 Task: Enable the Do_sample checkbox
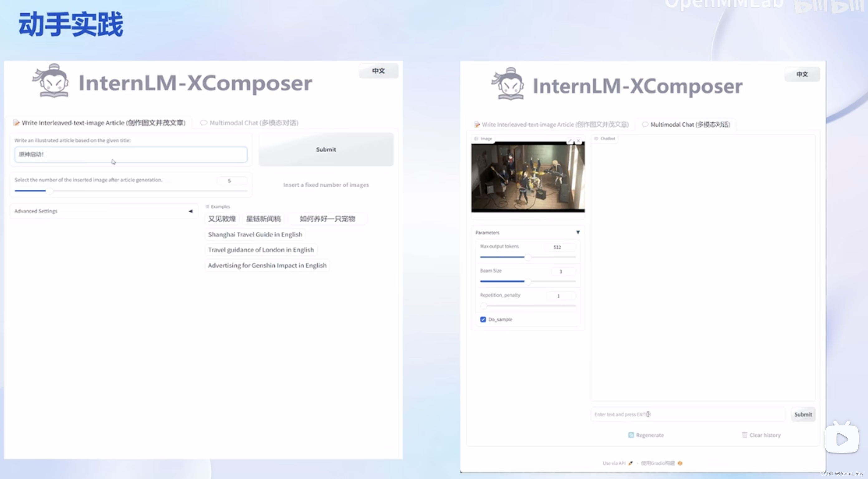(484, 319)
